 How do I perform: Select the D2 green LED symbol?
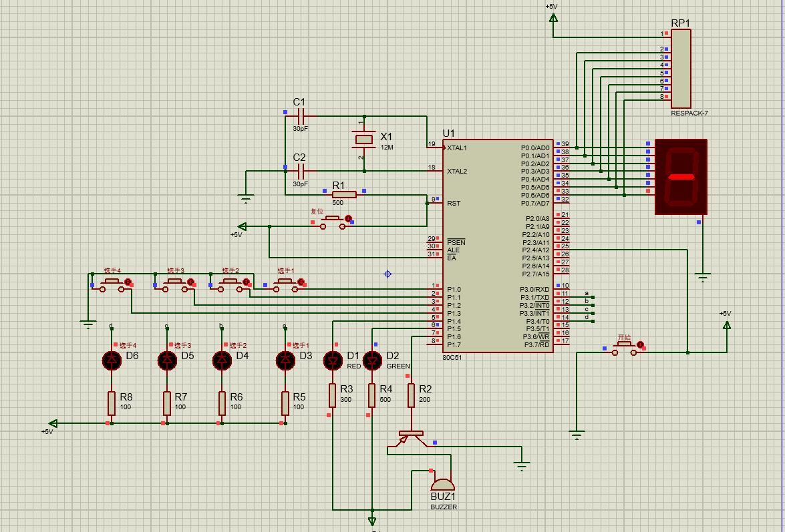[372, 360]
